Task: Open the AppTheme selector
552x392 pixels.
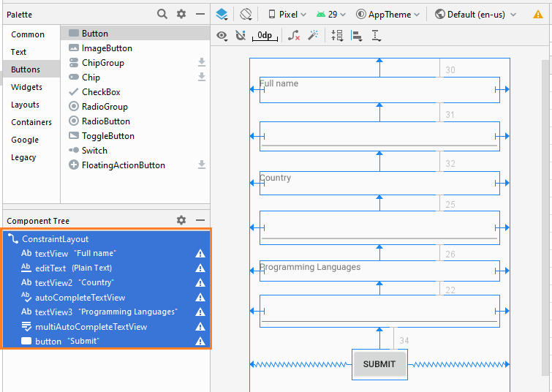Action: (x=387, y=15)
